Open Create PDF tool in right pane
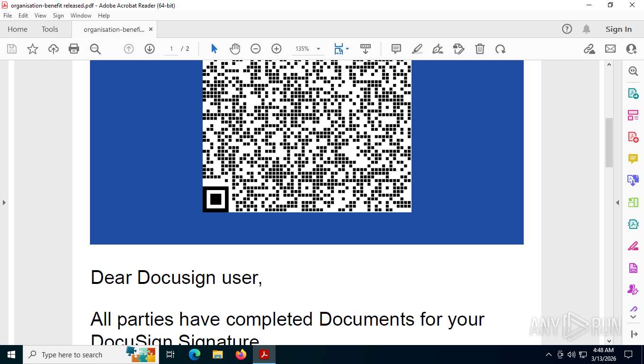Viewport: 644px width, 364px height. (x=633, y=137)
